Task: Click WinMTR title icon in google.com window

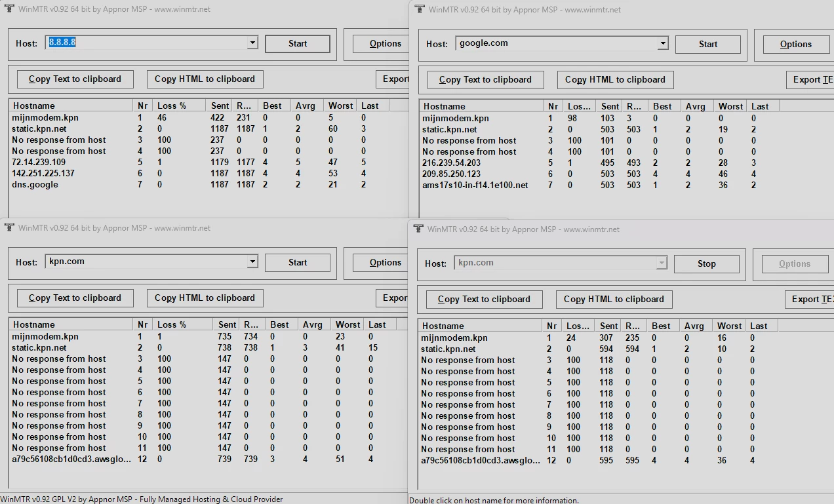Action: coord(420,9)
